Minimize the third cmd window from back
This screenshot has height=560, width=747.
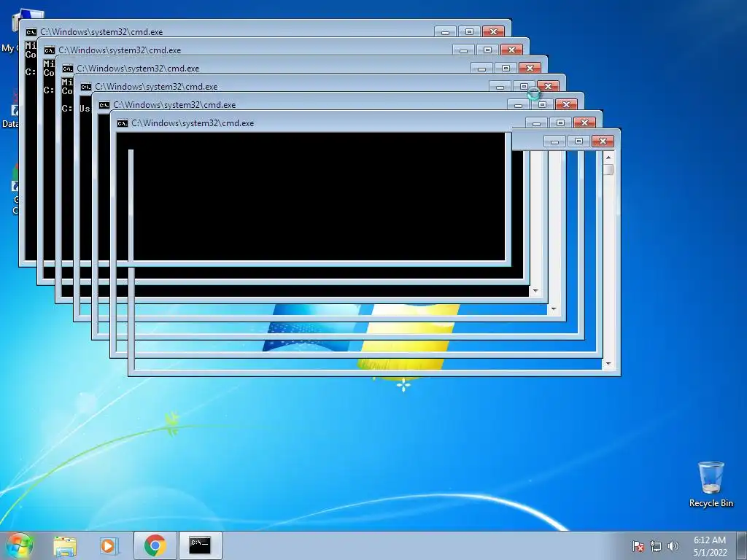click(x=481, y=69)
